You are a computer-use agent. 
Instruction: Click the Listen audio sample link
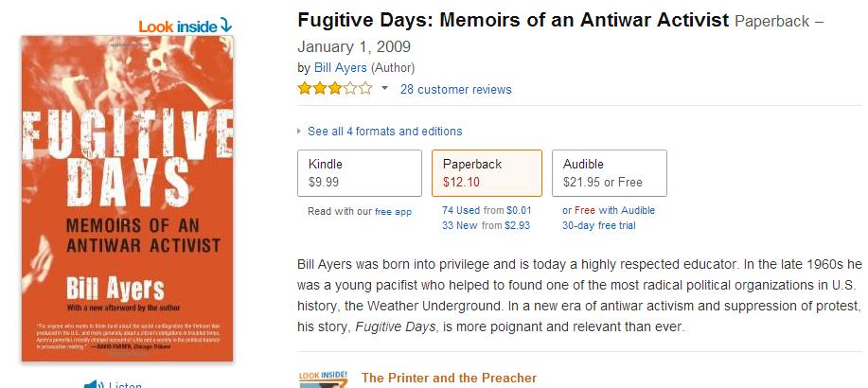click(x=125, y=384)
